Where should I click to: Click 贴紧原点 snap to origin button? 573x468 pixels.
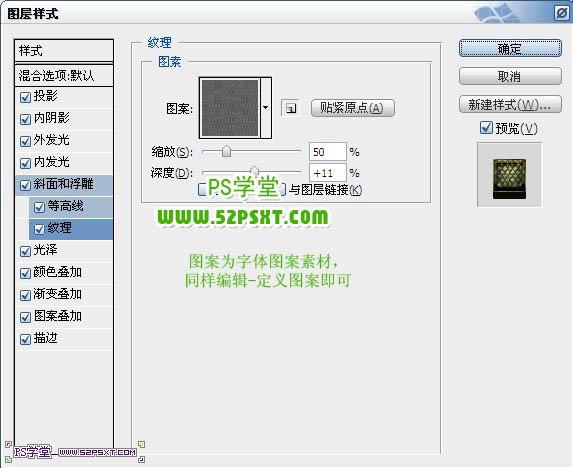pyautogui.click(x=353, y=108)
